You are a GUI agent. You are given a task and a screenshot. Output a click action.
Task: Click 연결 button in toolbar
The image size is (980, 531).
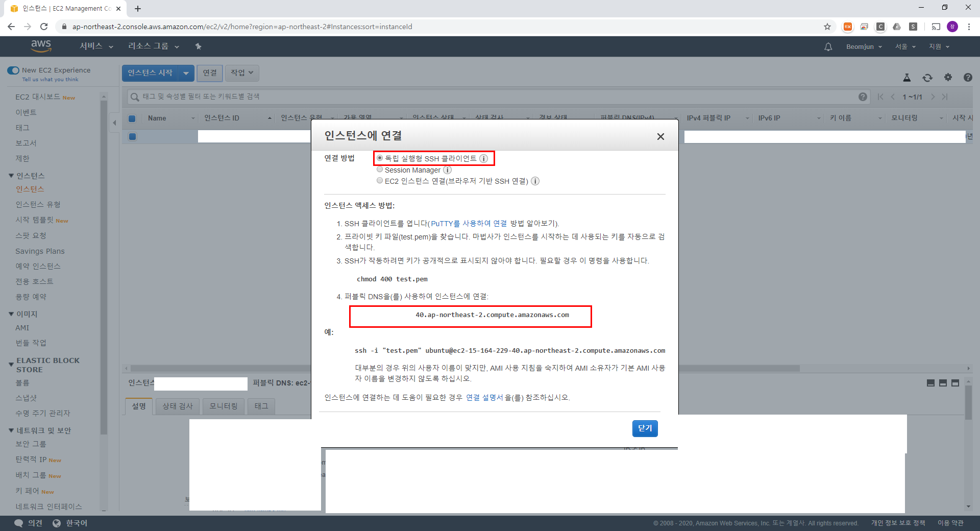click(x=210, y=73)
